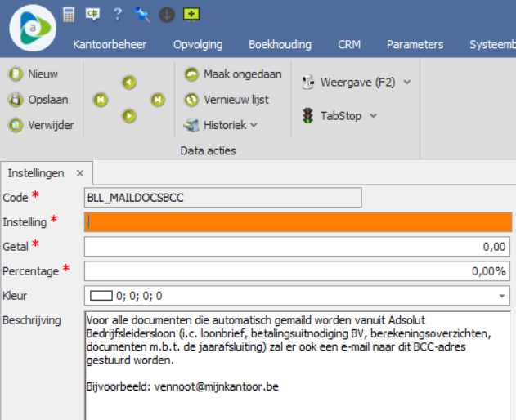Go to first record arrow button
Viewport: 516px width, 420px height.
pyautogui.click(x=101, y=100)
